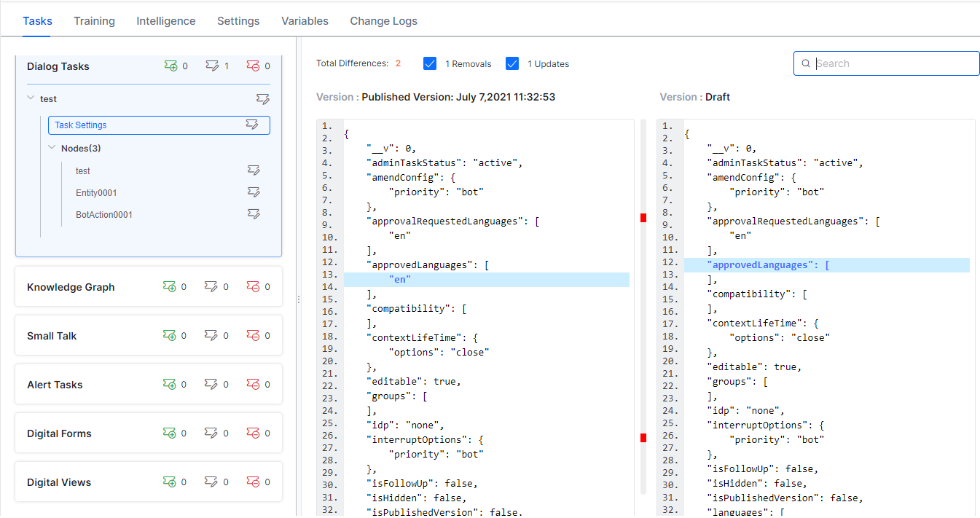The image size is (980, 518).
Task: Uncheck the 1 Removals checkbox
Action: tap(430, 63)
